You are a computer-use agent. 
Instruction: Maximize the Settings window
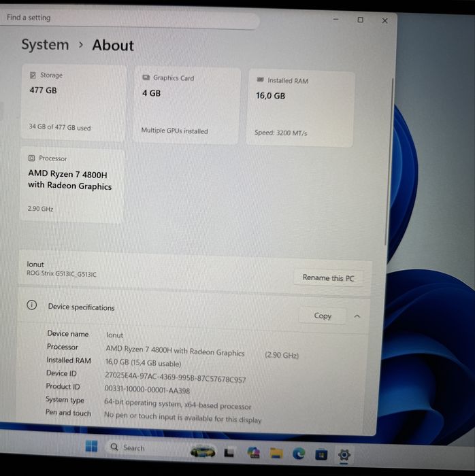click(360, 20)
